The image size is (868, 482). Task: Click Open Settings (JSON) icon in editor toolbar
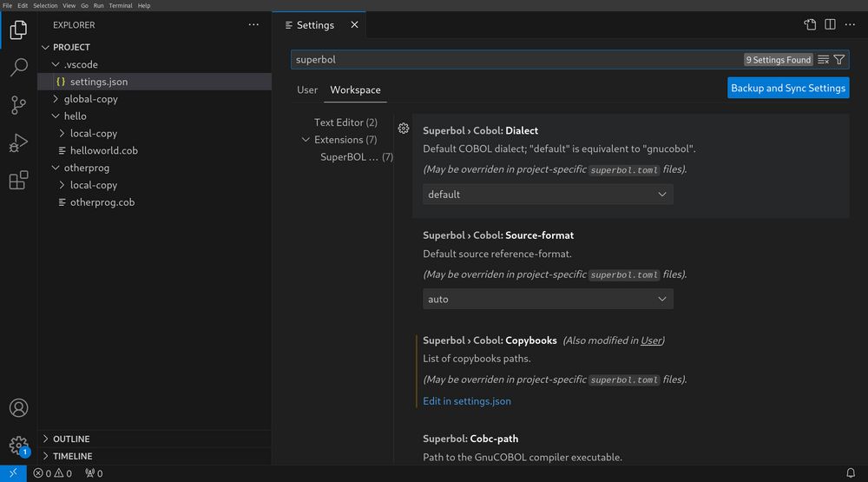(x=810, y=25)
